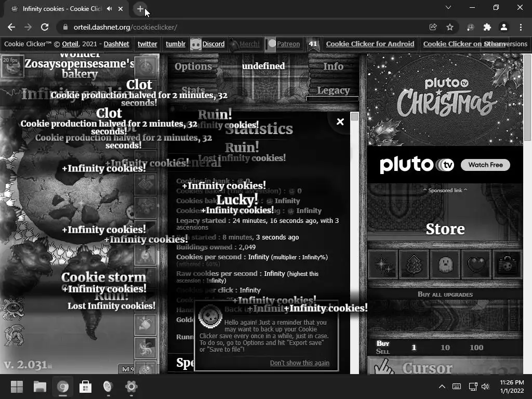Open Chrome three-dot menu
This screenshot has width=532, height=399.
(x=521, y=27)
